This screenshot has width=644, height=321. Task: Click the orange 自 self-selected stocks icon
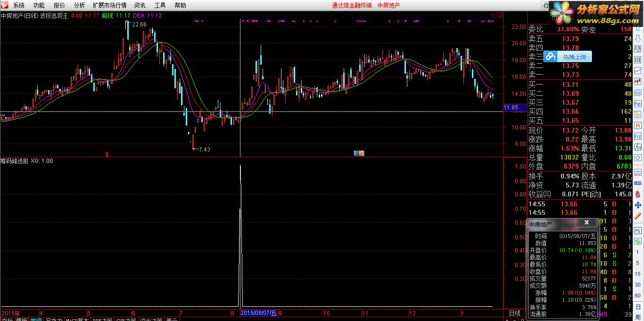[637, 125]
